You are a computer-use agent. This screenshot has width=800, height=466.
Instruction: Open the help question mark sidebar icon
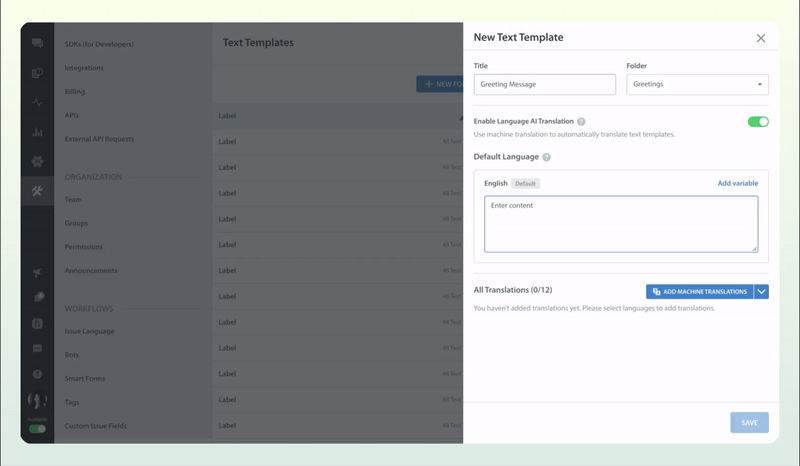pyautogui.click(x=37, y=374)
